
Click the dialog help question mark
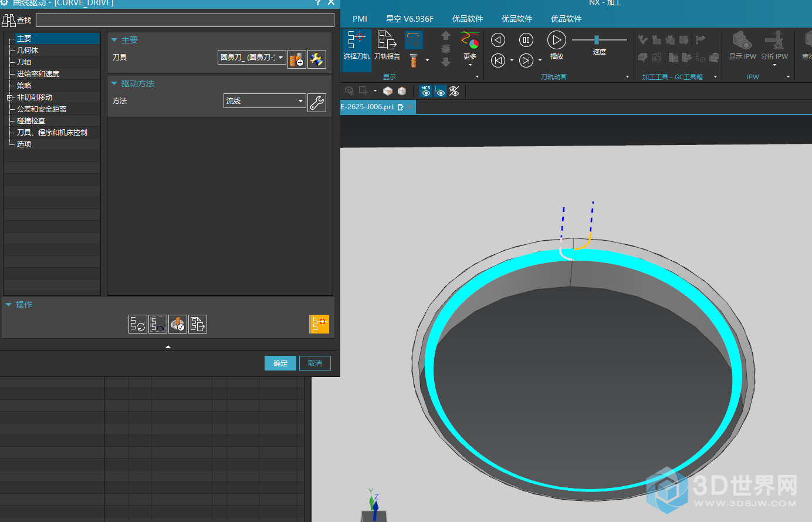click(319, 3)
